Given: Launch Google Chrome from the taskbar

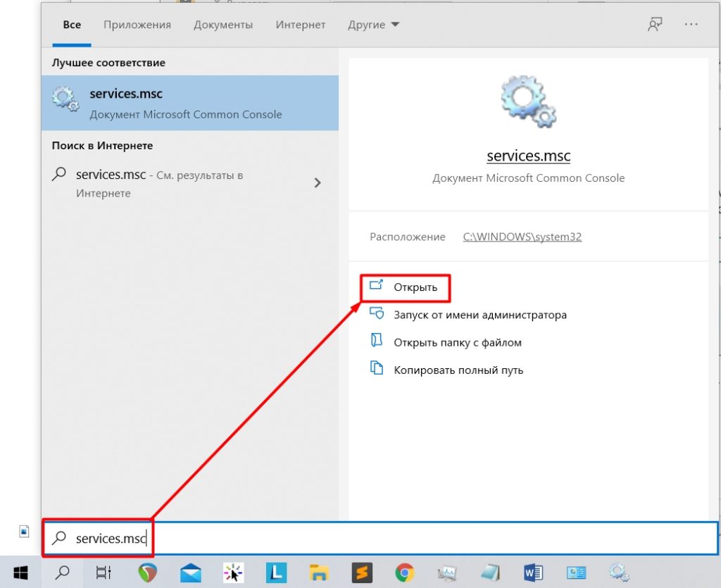Looking at the screenshot, I should click(406, 572).
